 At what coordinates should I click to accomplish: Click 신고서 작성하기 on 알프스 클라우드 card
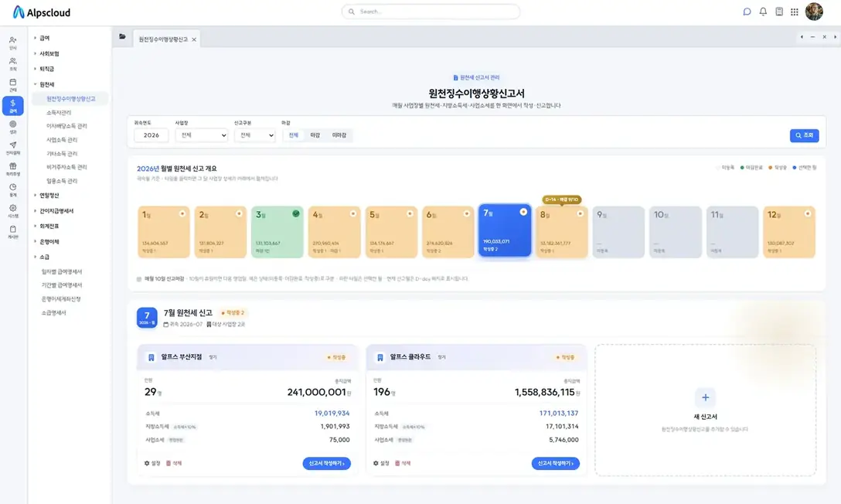[555, 463]
